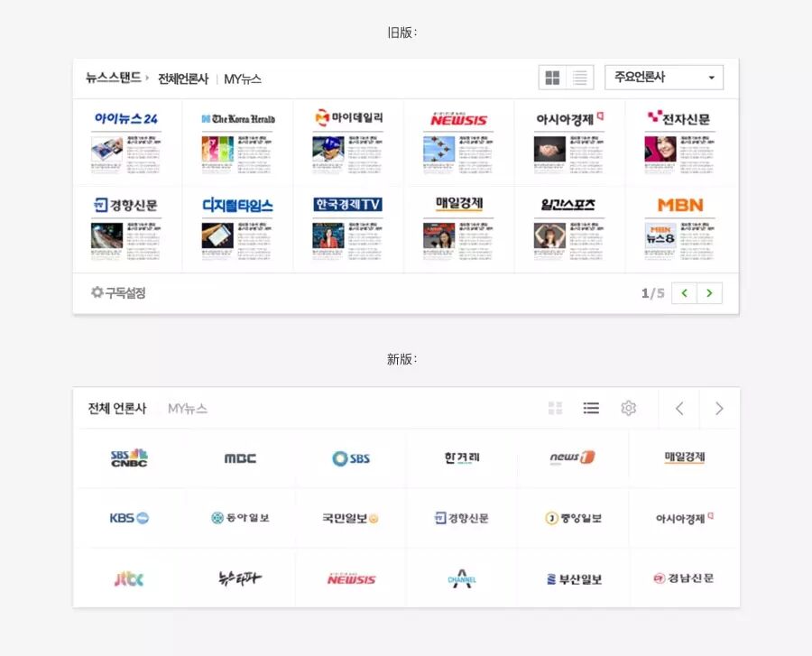Open the 동아일보 logo
The width and height of the screenshot is (812, 656).
click(240, 518)
